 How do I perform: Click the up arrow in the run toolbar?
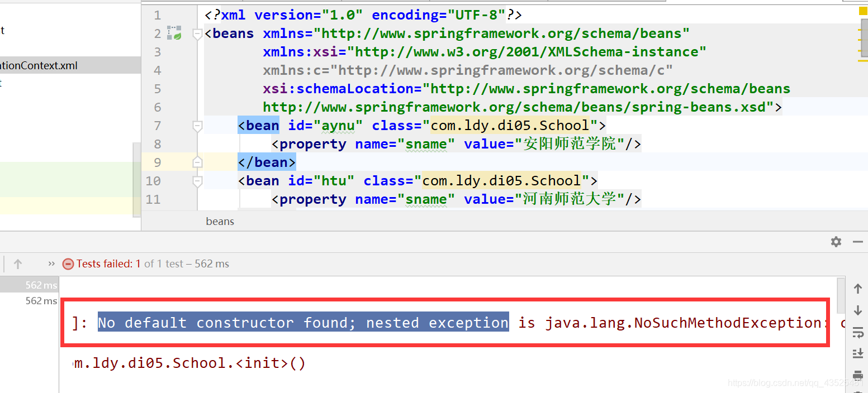[x=17, y=263]
